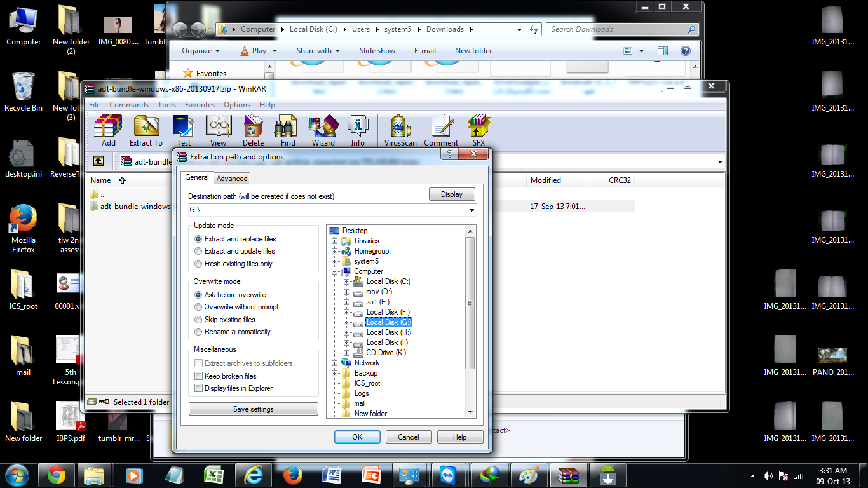Screen dimensions: 868x488
Task: Click OK in the extraction dialog
Action: (357, 437)
